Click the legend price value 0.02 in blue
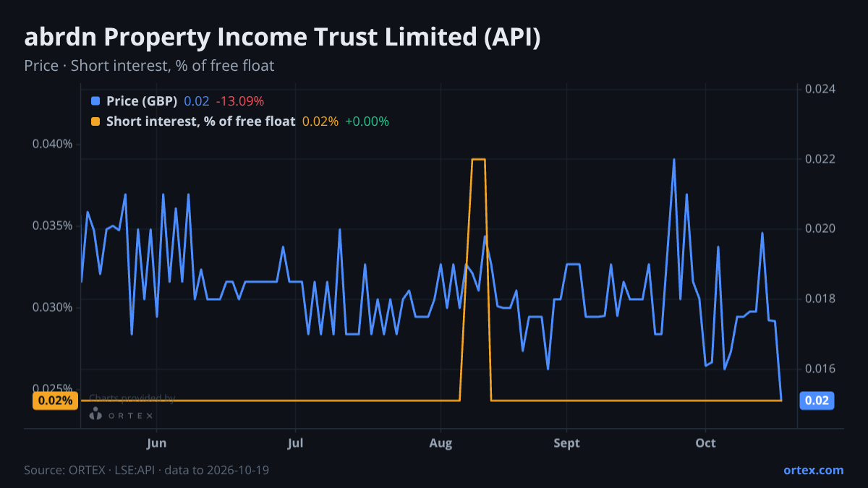Screen dimensions: 868x488 click(197, 101)
